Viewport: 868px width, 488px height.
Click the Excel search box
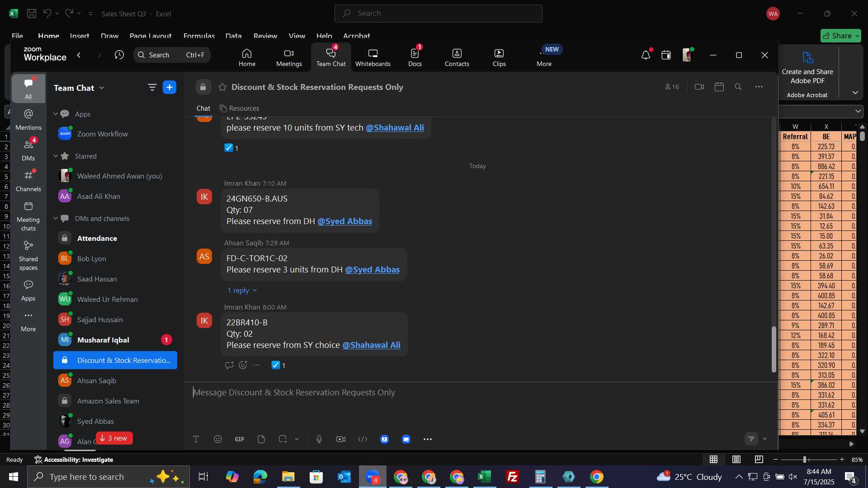pyautogui.click(x=438, y=14)
